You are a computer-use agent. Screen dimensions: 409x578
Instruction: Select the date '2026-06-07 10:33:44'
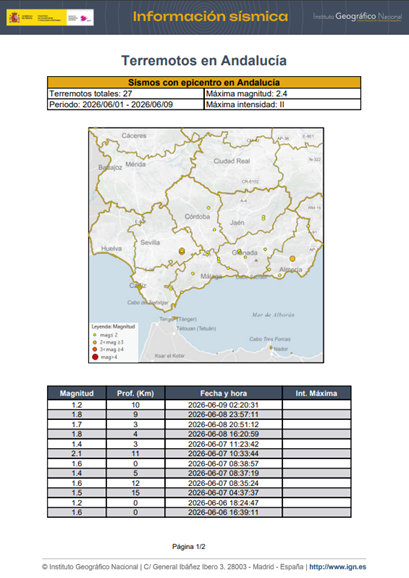coord(223,453)
